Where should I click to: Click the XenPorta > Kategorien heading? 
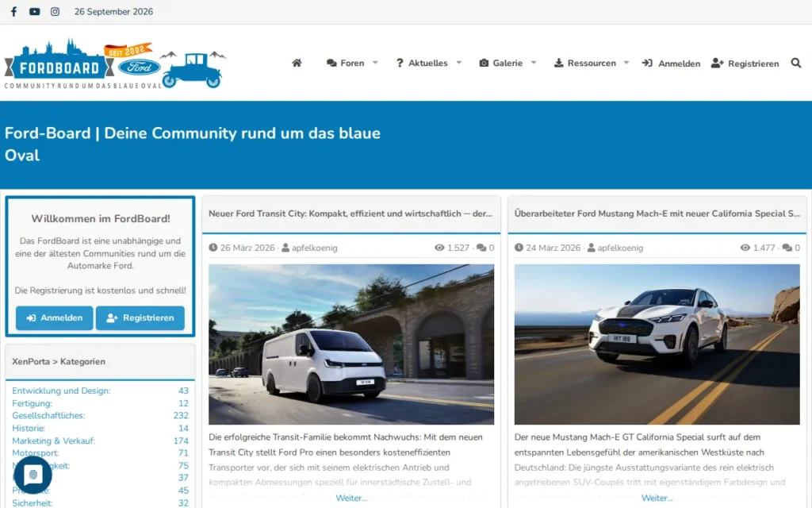59,361
